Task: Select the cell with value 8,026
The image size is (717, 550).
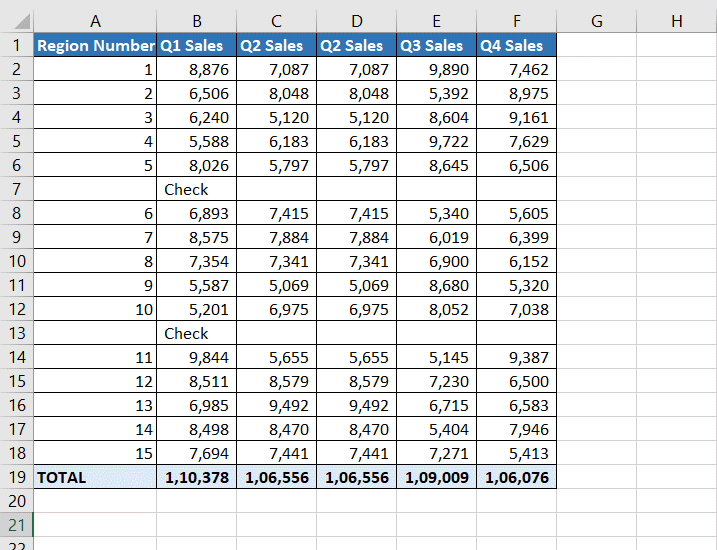Action: pos(197,165)
